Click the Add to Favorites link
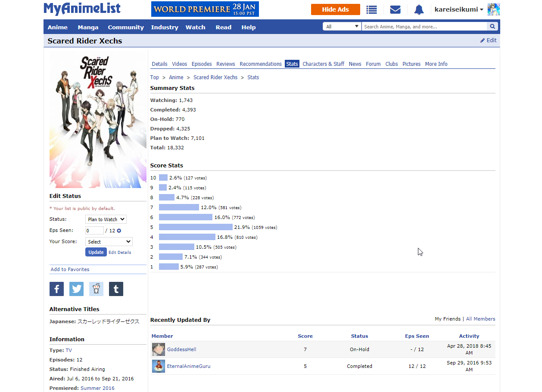 tap(70, 269)
